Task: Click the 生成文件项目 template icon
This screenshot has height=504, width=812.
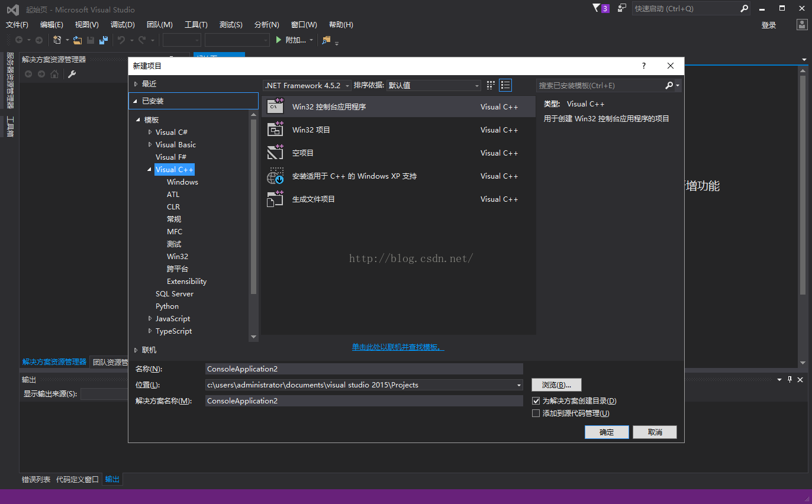Action: pyautogui.click(x=275, y=199)
